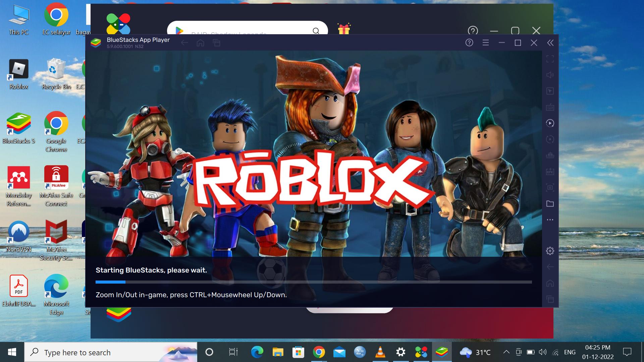Select the Roblox desktop shortcut
Viewport: 644px width, 362px height.
[19, 74]
